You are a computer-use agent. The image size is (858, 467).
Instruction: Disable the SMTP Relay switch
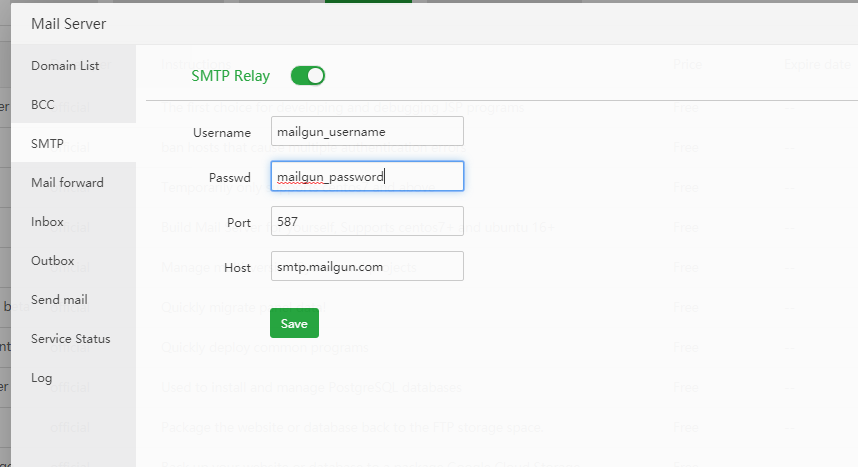(x=308, y=75)
